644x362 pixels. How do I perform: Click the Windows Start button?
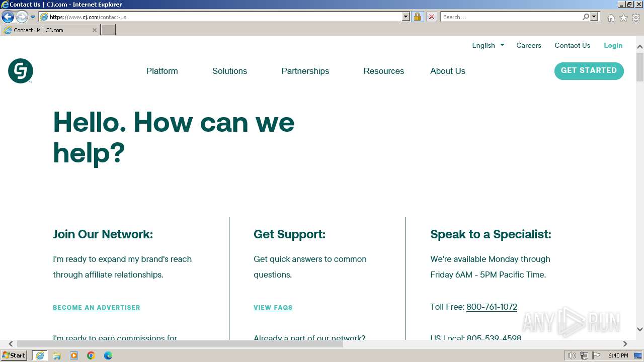pos(14,355)
